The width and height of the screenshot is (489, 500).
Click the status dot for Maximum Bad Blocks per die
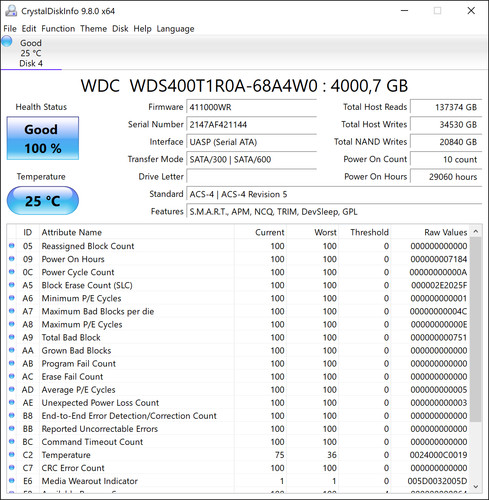pyautogui.click(x=12, y=311)
